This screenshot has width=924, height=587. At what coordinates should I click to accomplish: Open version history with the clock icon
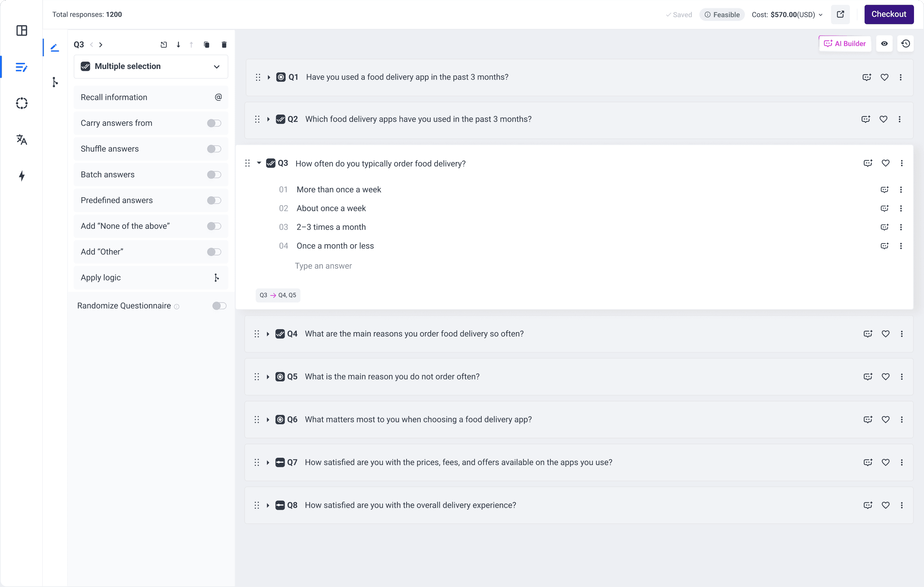click(x=906, y=43)
